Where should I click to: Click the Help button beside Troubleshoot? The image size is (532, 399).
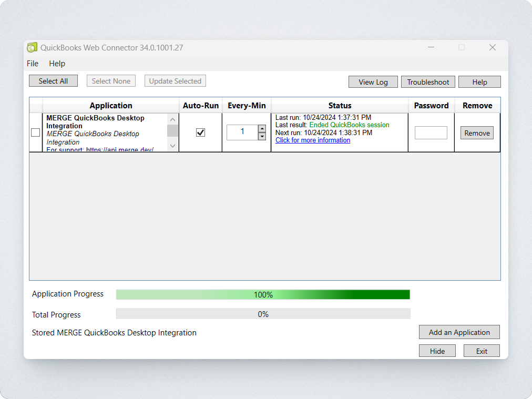point(480,82)
